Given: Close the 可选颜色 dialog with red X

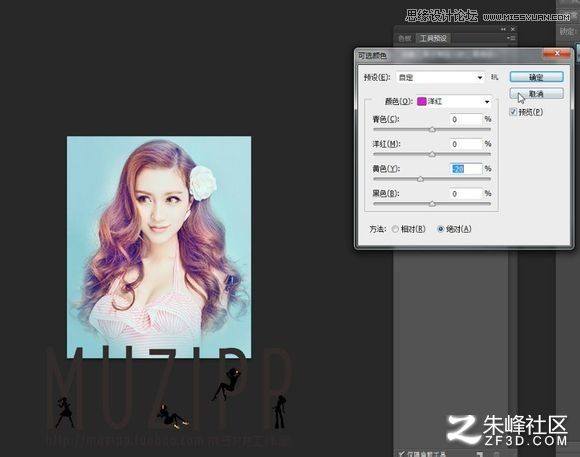Looking at the screenshot, I should pyautogui.click(x=557, y=54).
